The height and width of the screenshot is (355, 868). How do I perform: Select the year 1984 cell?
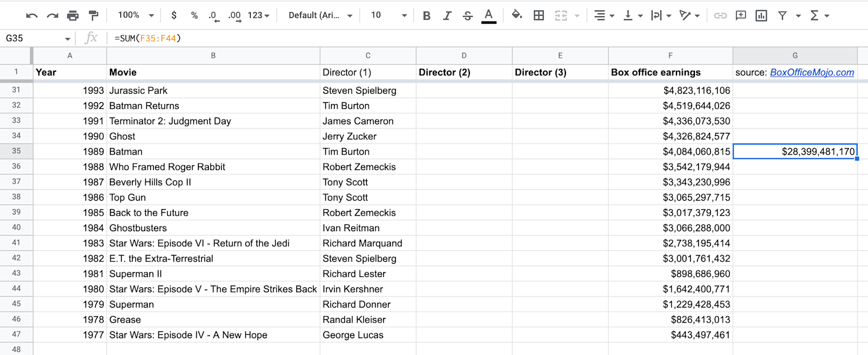point(70,228)
